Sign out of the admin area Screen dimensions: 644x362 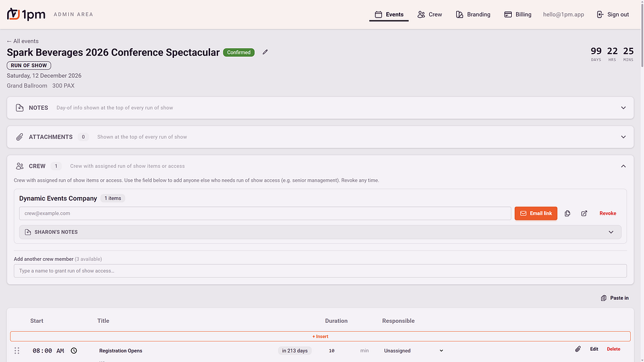point(613,14)
